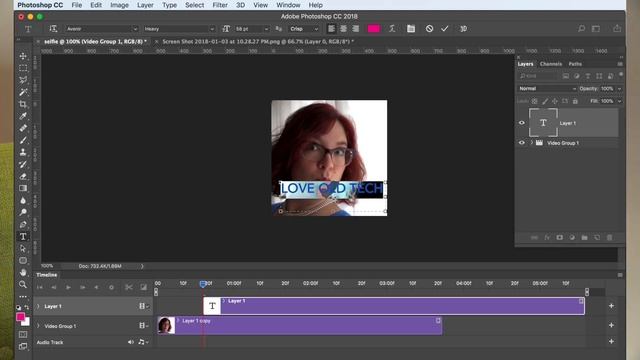
Task: Toggle text orientation
Action: [53, 29]
